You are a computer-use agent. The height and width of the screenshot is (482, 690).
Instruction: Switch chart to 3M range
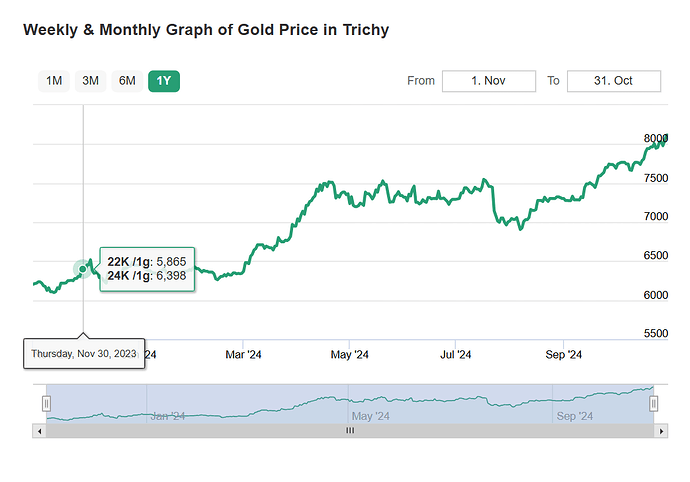click(x=90, y=81)
